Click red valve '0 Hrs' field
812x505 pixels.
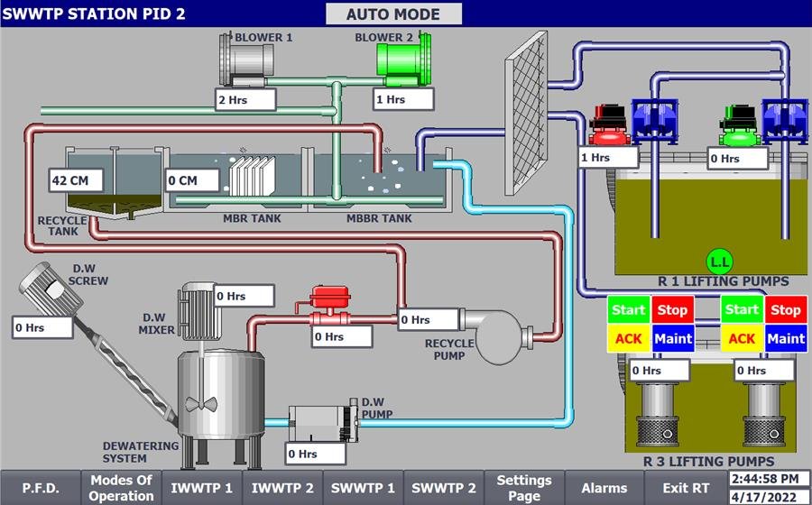coord(341,336)
